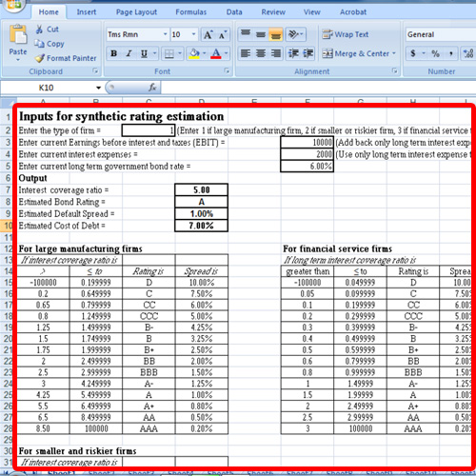Center text horizontally

point(261,53)
